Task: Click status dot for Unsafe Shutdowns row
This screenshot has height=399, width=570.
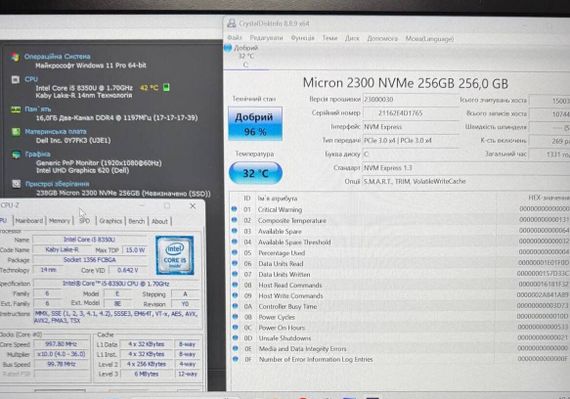Action: [x=235, y=338]
